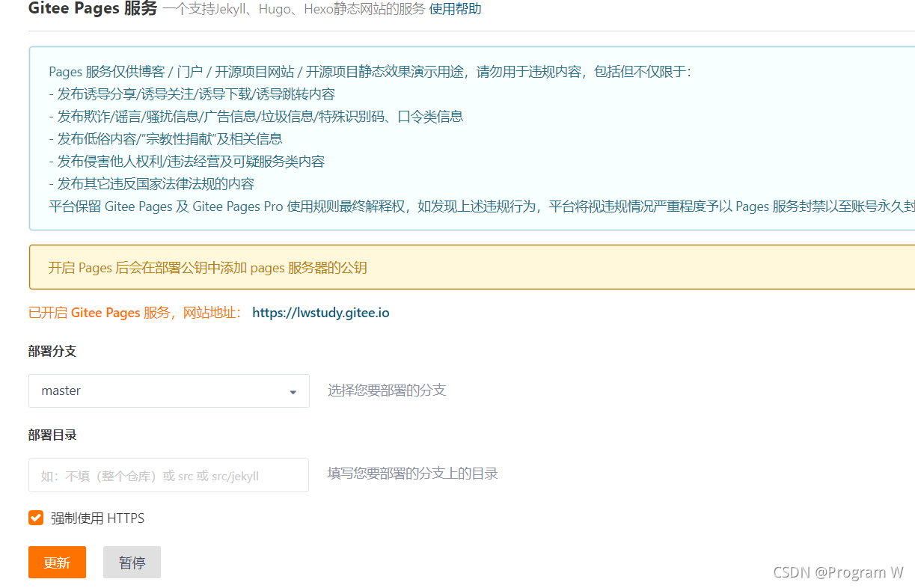Click the 选择您要部署的分支 hint text

tap(387, 391)
